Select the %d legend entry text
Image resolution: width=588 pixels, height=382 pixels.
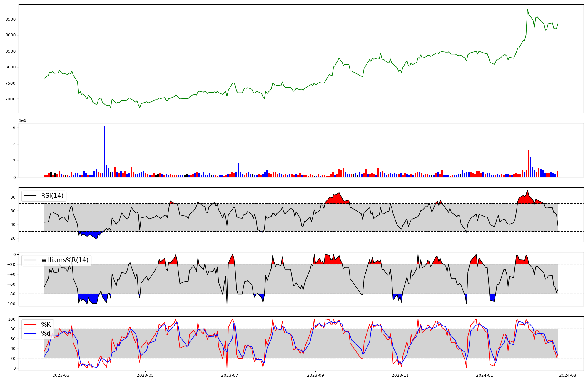[46, 334]
